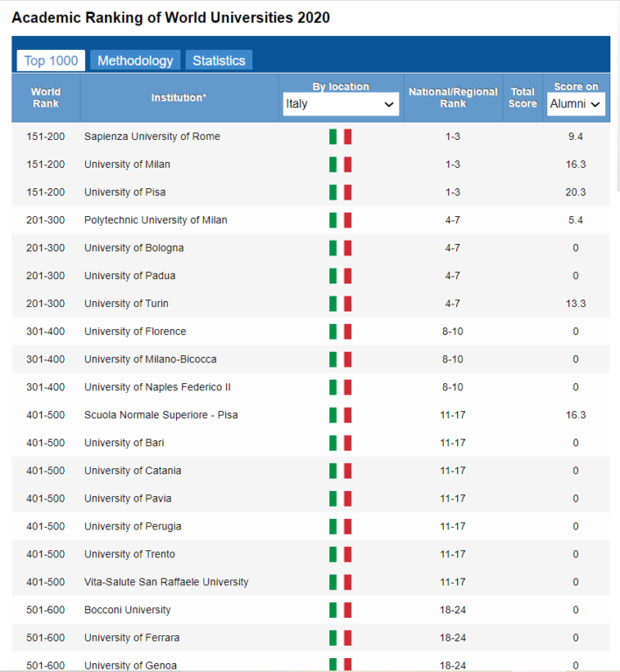Open University of Padua institution link
Image resolution: width=620 pixels, height=672 pixels.
tap(130, 276)
